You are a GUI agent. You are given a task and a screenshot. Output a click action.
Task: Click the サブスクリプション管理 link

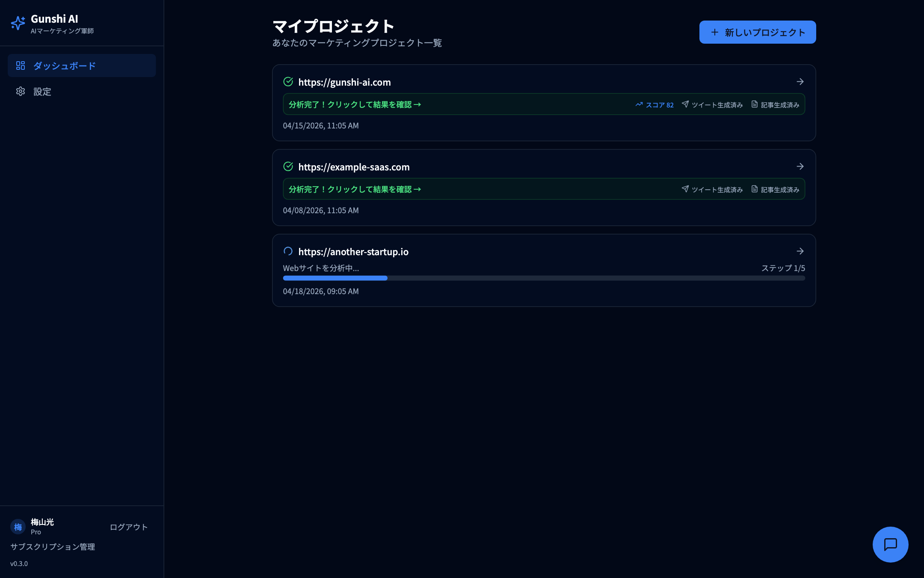52,546
